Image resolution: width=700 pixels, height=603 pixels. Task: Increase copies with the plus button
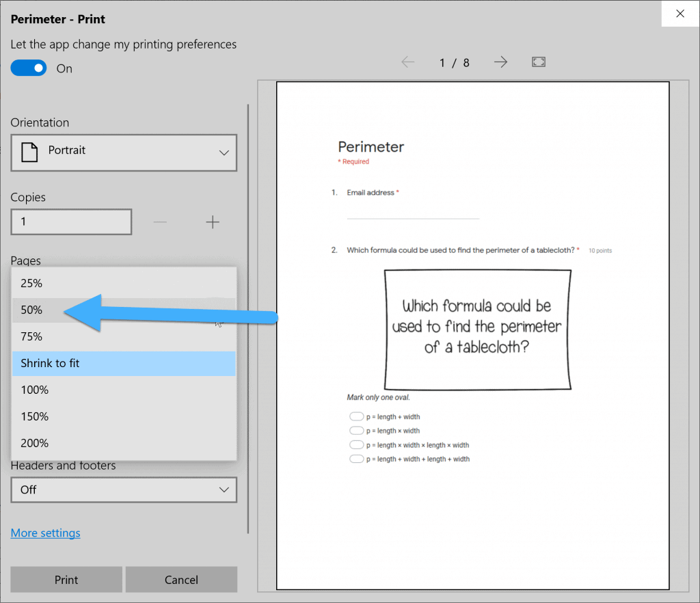(x=213, y=222)
